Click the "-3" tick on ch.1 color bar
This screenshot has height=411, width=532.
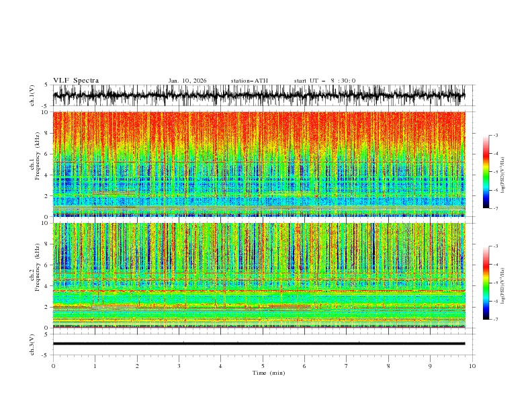pyautogui.click(x=496, y=135)
